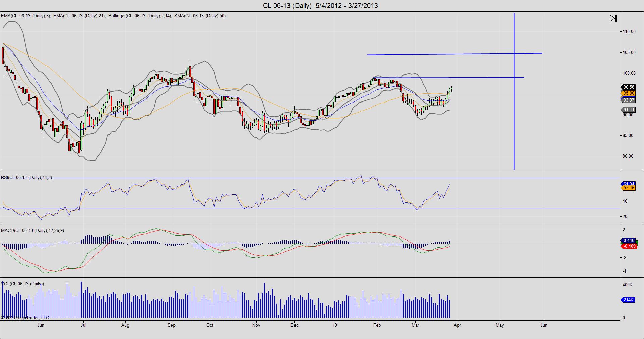
Task: Click the 110.00 price axis label
Action: 629,31
